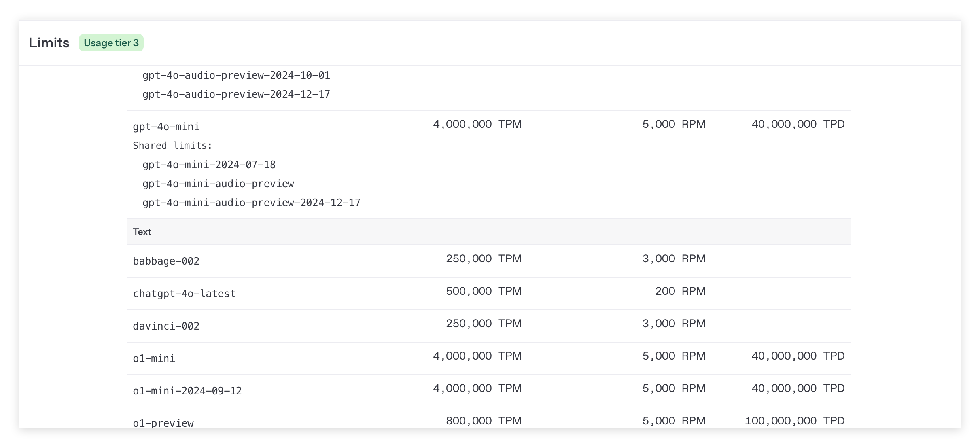Screen dimensions: 980x447
Task: Click the Shared limits label
Action: tap(172, 146)
